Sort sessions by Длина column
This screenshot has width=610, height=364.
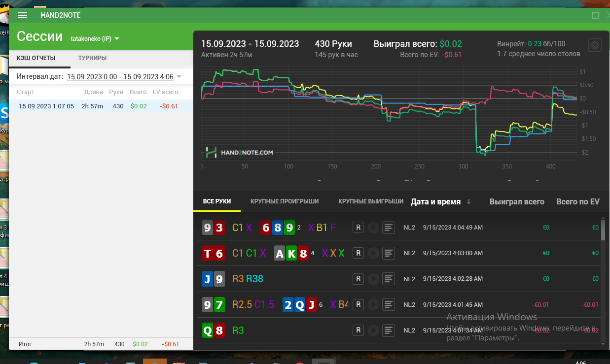pos(94,92)
